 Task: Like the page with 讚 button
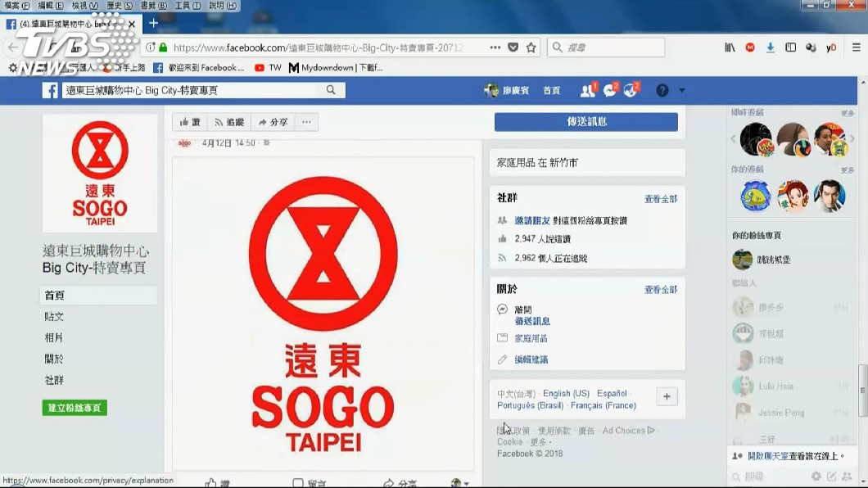click(x=190, y=122)
